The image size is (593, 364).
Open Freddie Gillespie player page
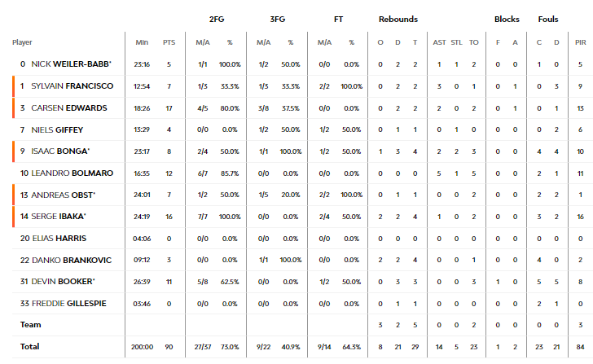coord(69,304)
